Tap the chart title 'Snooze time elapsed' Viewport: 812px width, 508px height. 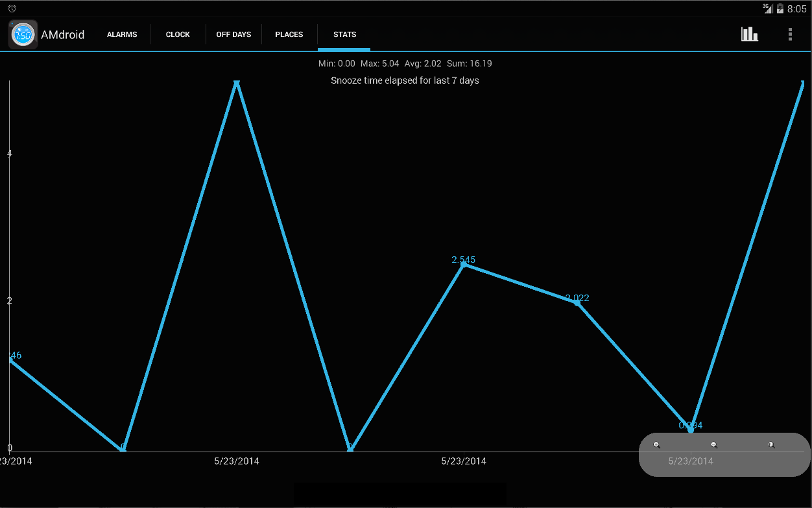405,80
